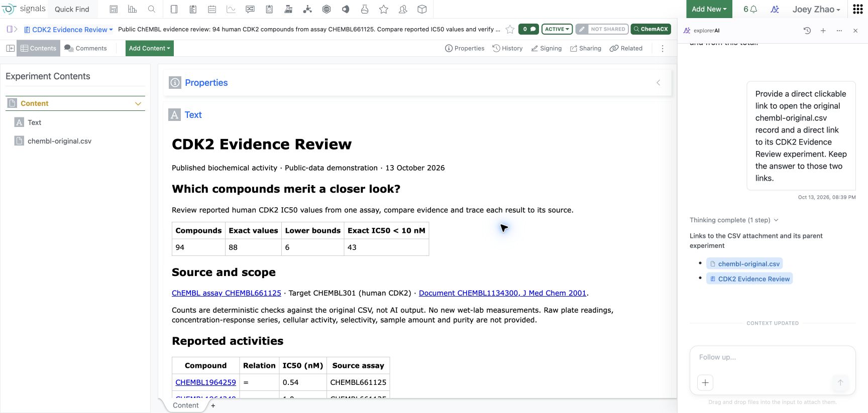
Task: Open the ACTIVE status dropdown
Action: tap(557, 29)
